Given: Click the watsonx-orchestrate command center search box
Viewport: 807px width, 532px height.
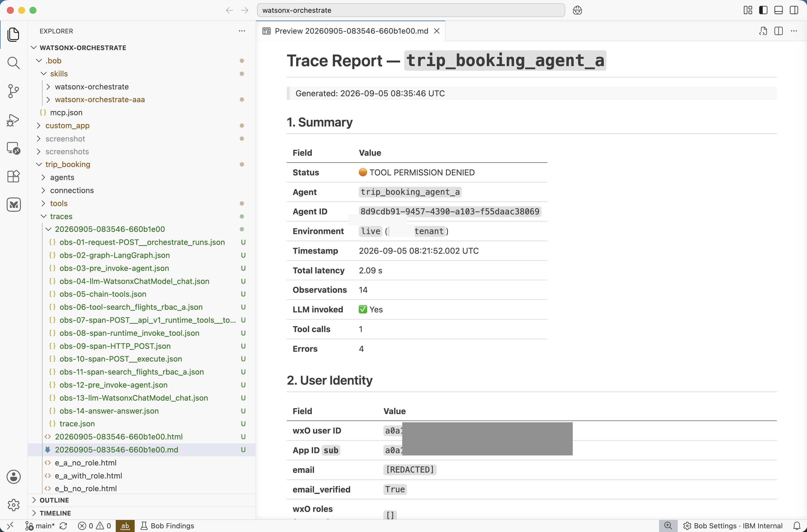Looking at the screenshot, I should click(411, 10).
